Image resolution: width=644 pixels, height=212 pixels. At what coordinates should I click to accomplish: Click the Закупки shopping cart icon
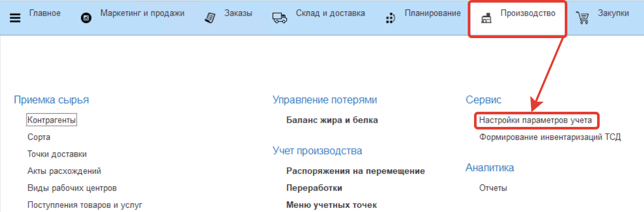click(x=582, y=18)
